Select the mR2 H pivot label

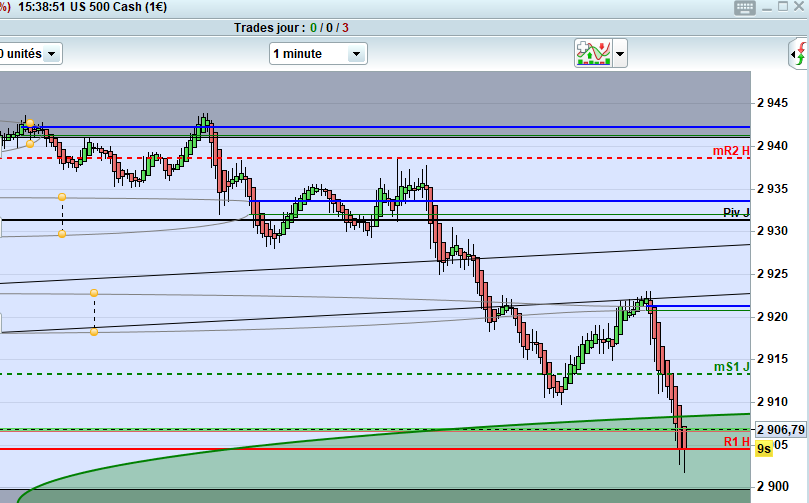[731, 151]
